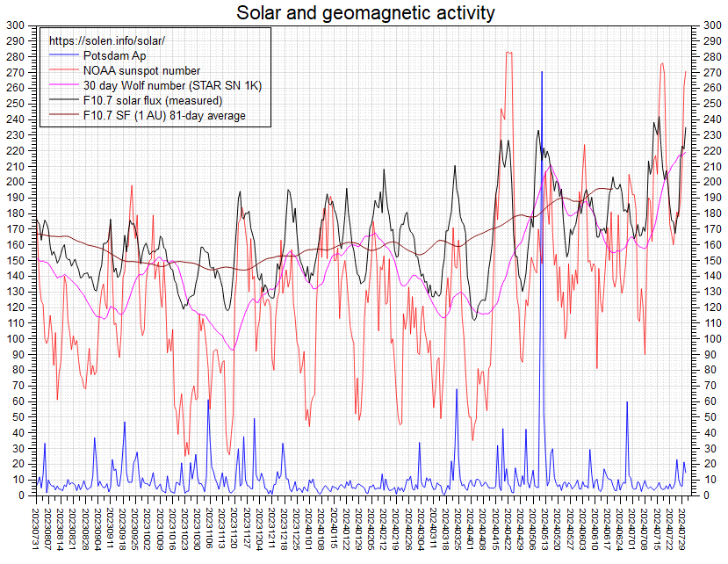Click the 60 label on the right axis

tap(710, 401)
